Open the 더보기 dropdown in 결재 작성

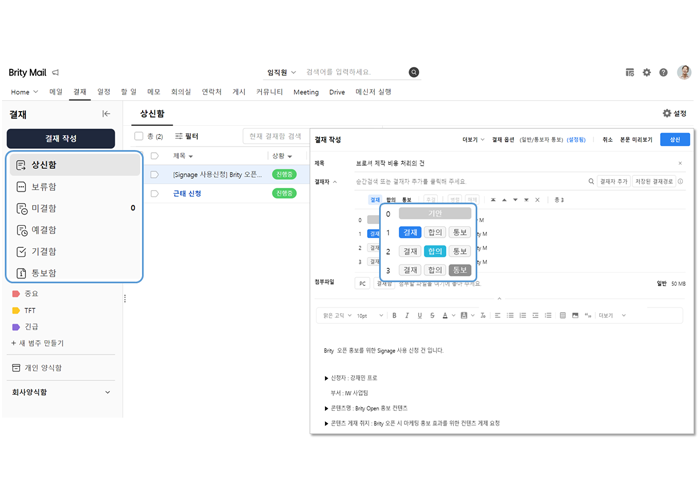pyautogui.click(x=473, y=140)
